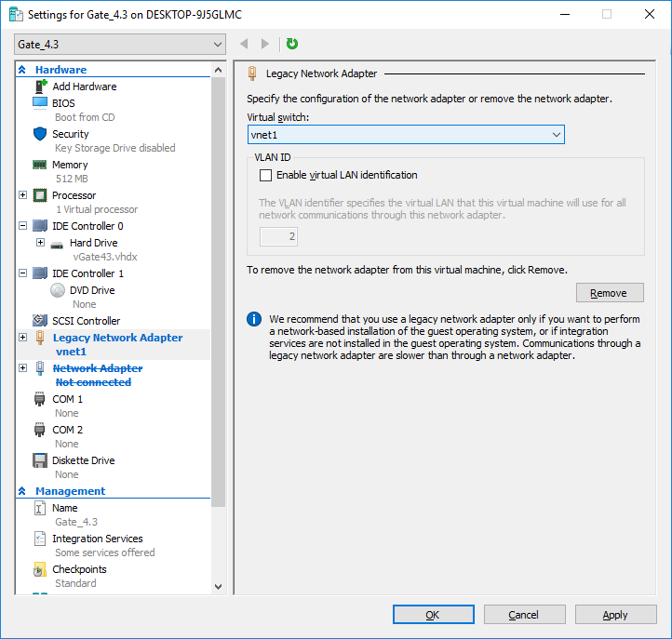The width and height of the screenshot is (672, 639).
Task: Select the IDE Controller 0 icon
Action: [x=40, y=226]
